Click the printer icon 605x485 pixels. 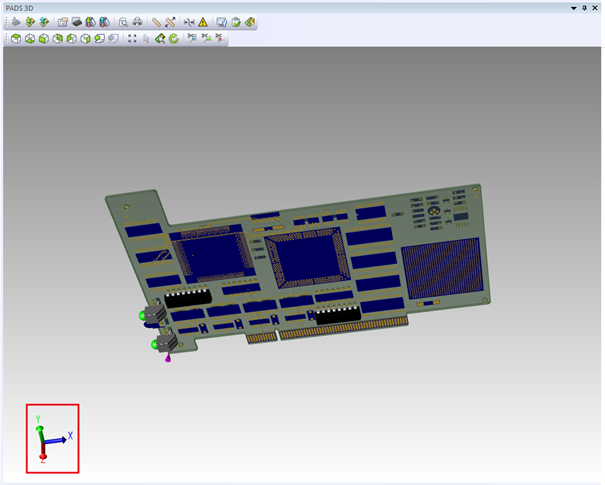coord(137,22)
